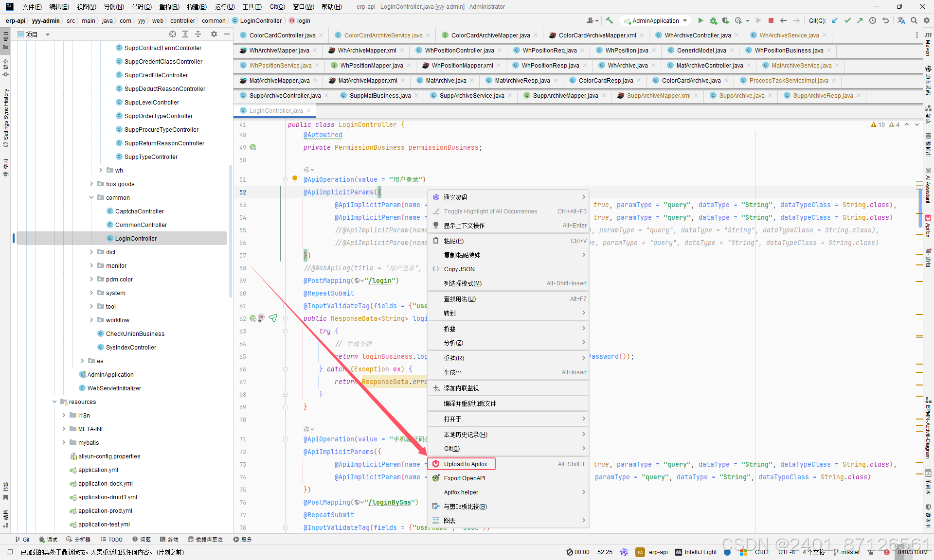
Task: Run AdminApplication with the green play icon
Action: click(700, 20)
